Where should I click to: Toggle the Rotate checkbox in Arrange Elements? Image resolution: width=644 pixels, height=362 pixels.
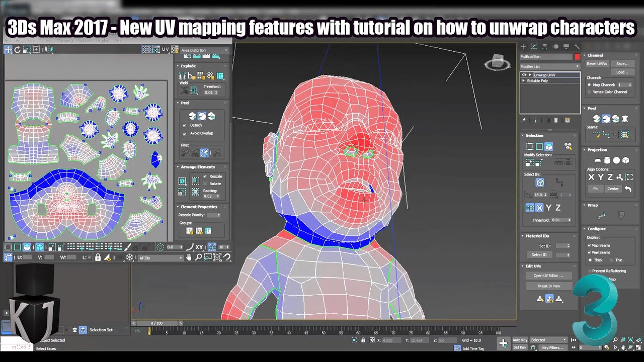click(x=205, y=184)
